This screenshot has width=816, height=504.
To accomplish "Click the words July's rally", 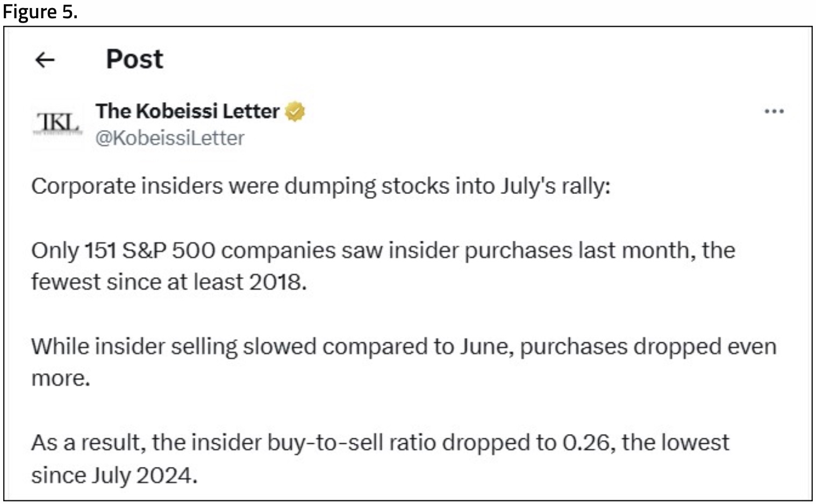I will (x=555, y=186).
